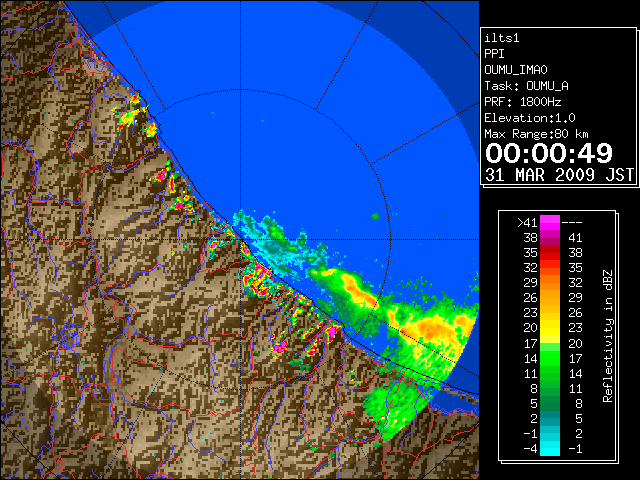Click the 'Max Range:80 km' line
This screenshot has height=480, width=640.
point(536,134)
